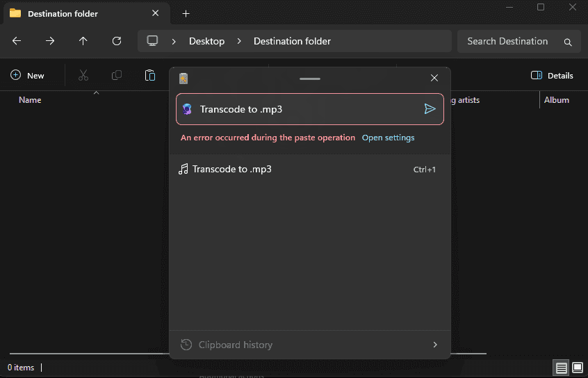The image size is (588, 378).
Task: Expand the chevron before Desktop breadcrumb
Action: [174, 41]
